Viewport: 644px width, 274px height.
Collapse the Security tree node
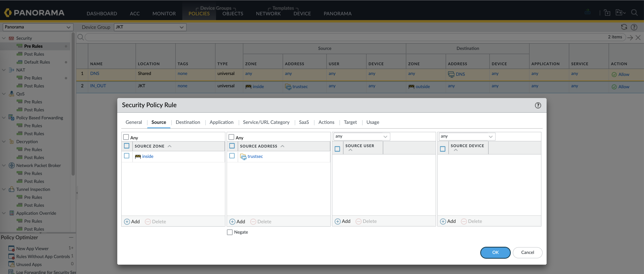pyautogui.click(x=4, y=38)
